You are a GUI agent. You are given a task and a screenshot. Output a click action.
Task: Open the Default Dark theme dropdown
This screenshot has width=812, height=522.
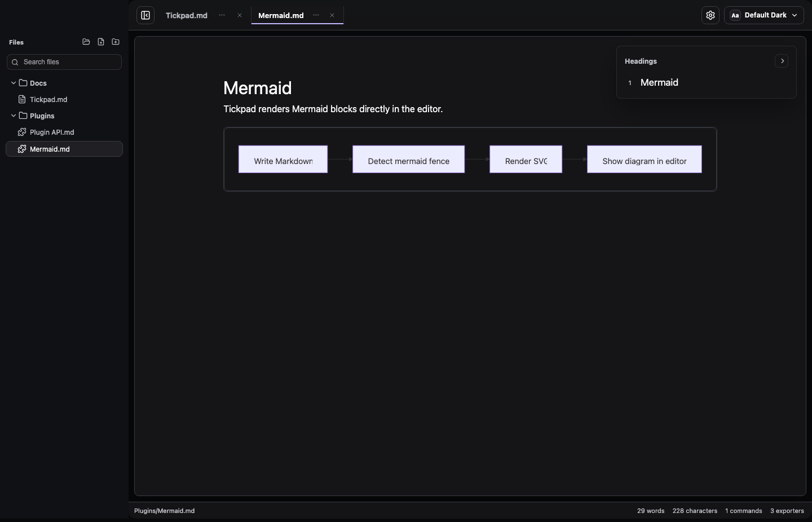(764, 15)
